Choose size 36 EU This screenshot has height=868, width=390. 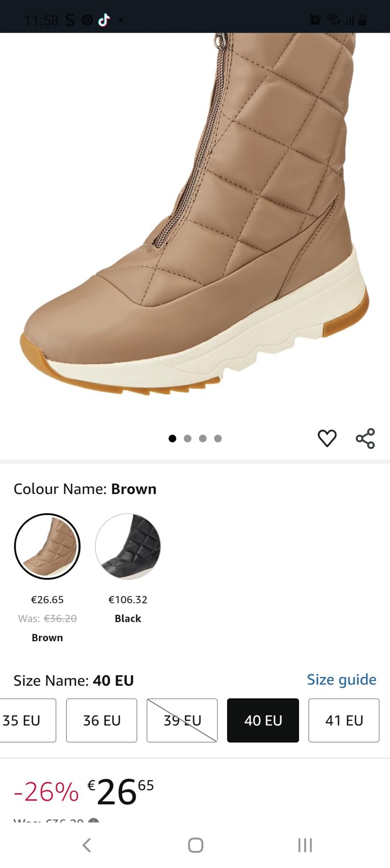(x=102, y=720)
